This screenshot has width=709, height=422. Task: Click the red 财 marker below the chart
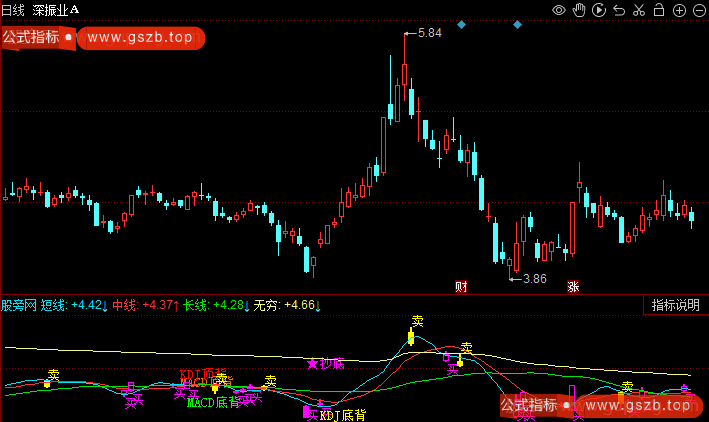[461, 286]
